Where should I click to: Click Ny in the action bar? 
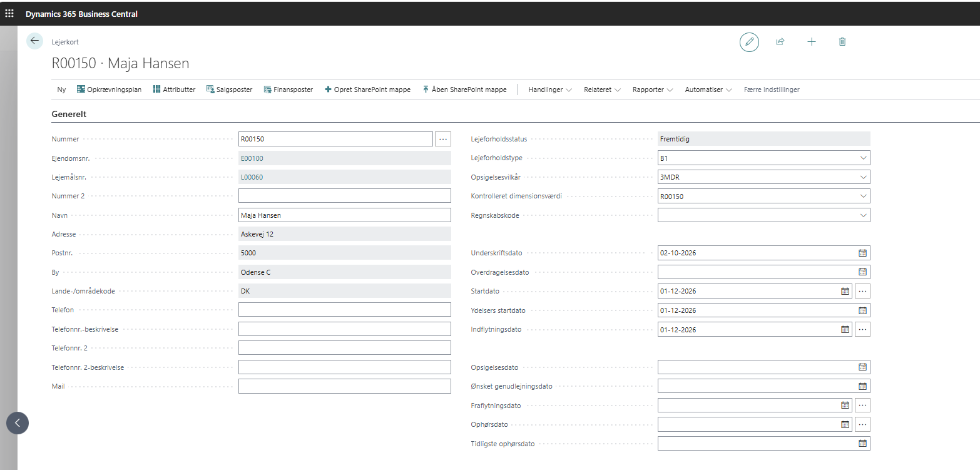pos(61,89)
